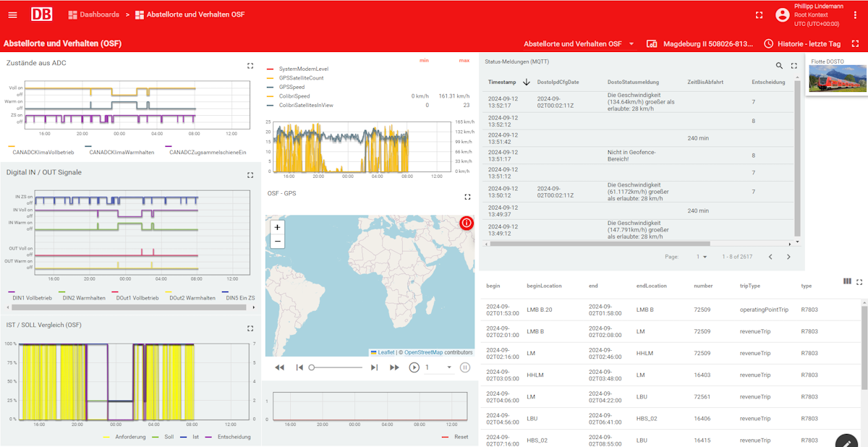Start map trip playback
The width and height of the screenshot is (868, 447).
click(414, 367)
